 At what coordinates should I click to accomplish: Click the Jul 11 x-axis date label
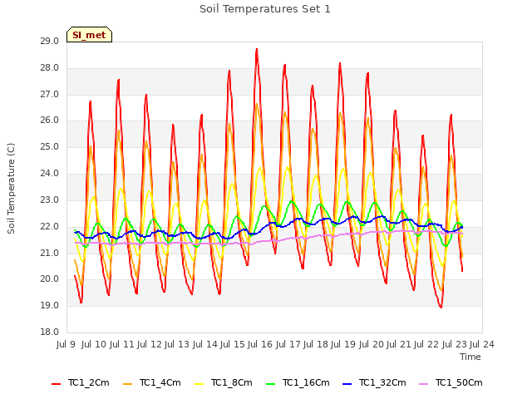coord(121,344)
